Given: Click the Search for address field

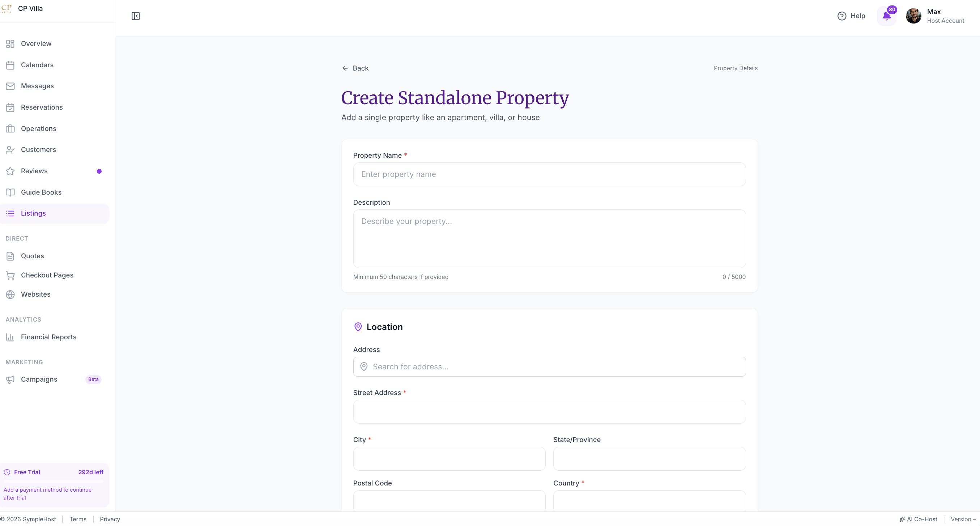Looking at the screenshot, I should [549, 366].
